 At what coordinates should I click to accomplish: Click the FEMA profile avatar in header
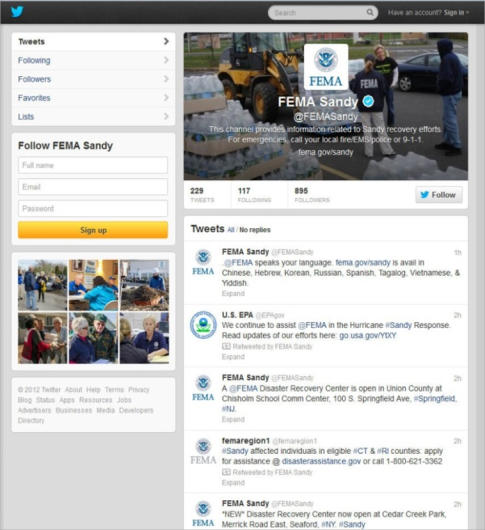coord(326,67)
